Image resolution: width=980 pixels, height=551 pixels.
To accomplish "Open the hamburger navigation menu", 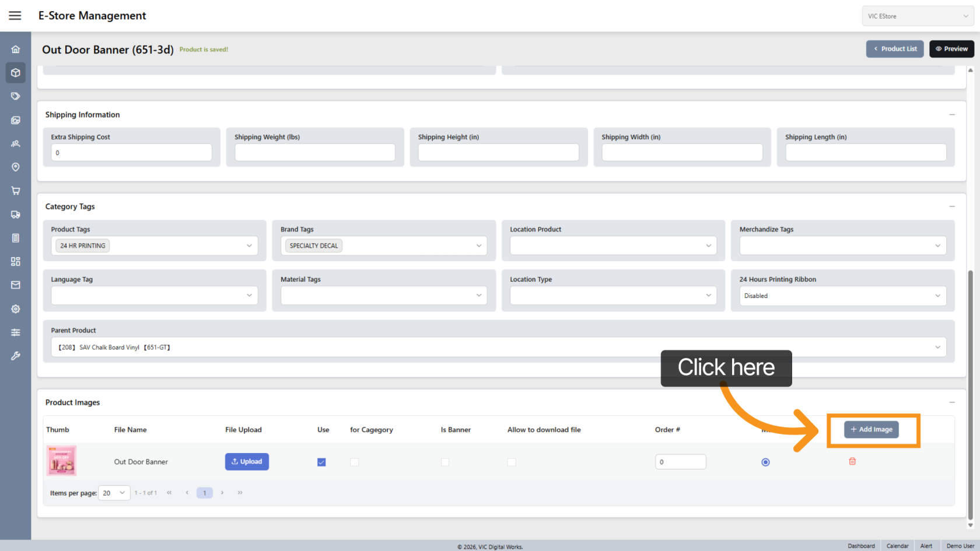I will [x=15, y=16].
